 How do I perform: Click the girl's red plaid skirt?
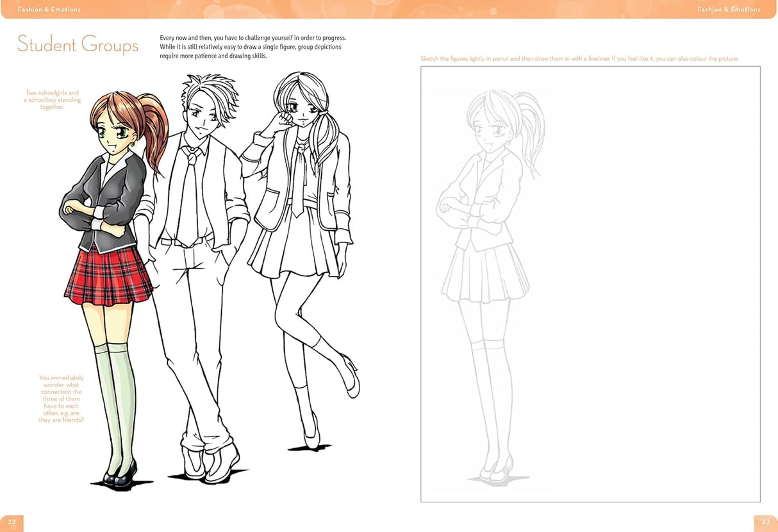[x=108, y=276]
